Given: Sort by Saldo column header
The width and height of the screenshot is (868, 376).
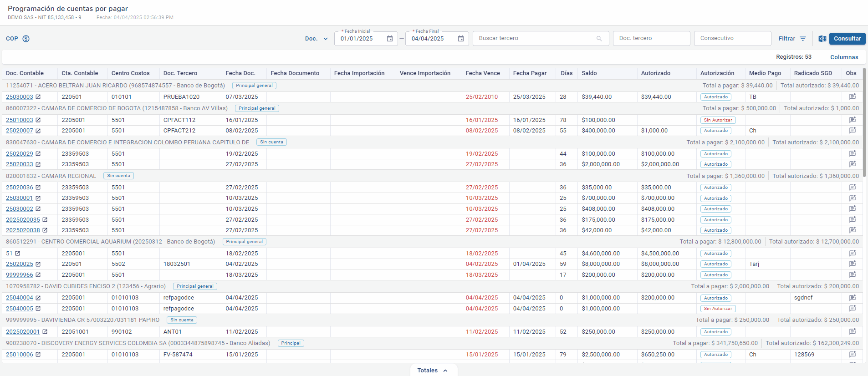Looking at the screenshot, I should 589,73.
